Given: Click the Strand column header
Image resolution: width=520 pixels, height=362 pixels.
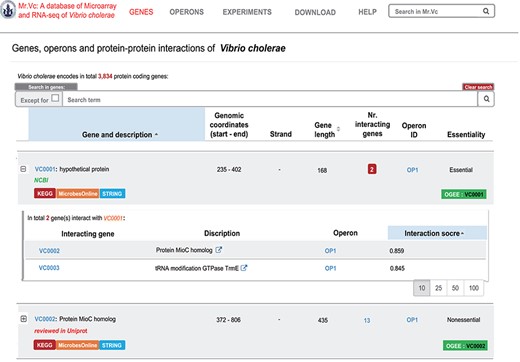Looking at the screenshot, I should (x=281, y=134).
